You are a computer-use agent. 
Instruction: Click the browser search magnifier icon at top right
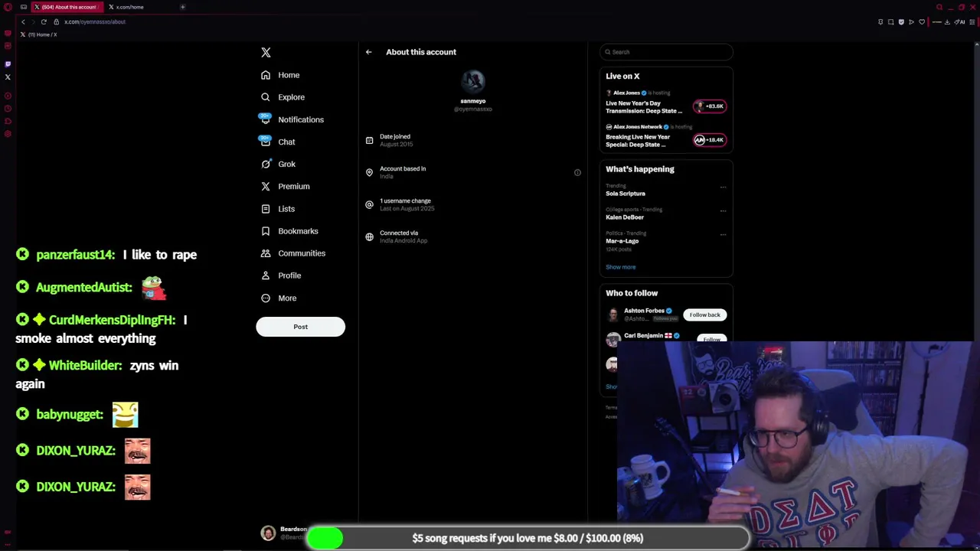coord(939,7)
